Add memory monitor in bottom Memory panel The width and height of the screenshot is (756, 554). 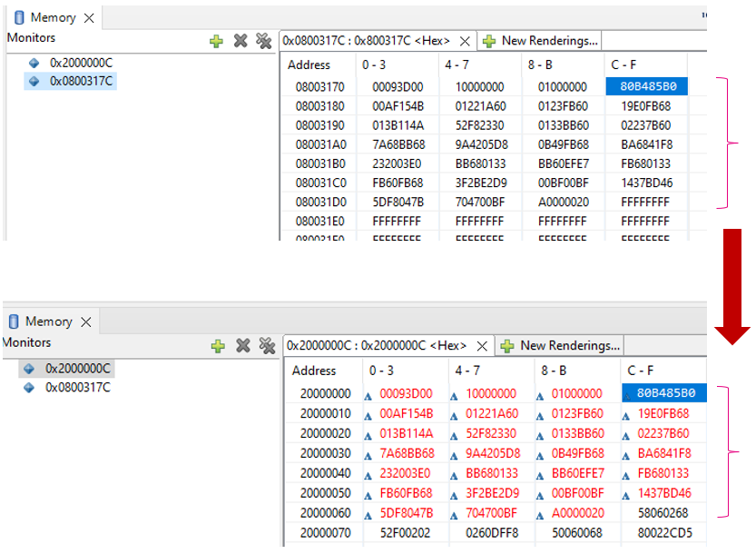(218, 345)
